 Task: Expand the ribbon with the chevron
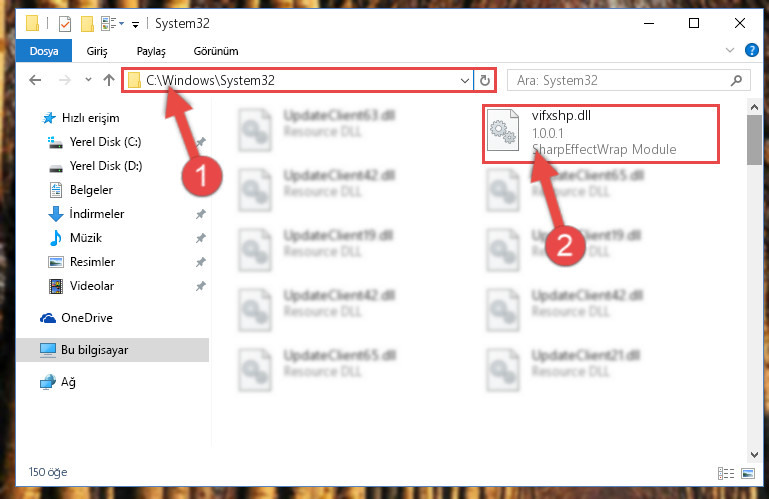point(729,50)
